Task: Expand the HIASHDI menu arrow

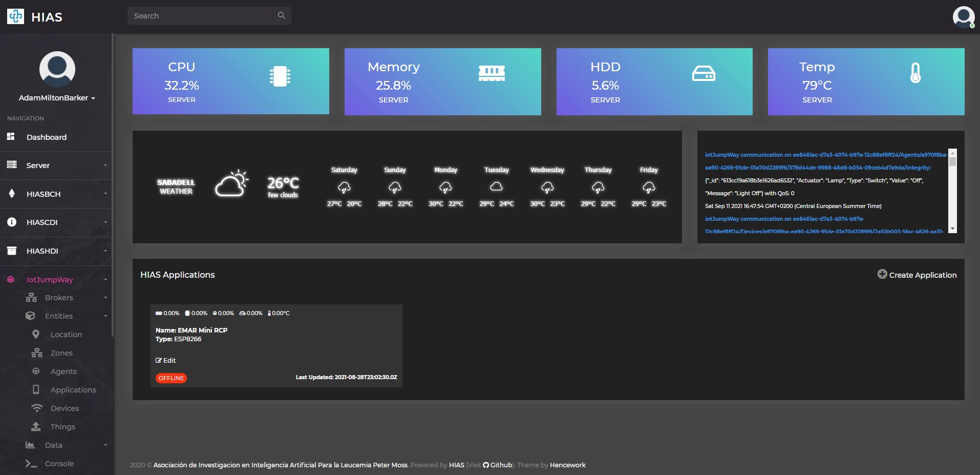Action: [105, 251]
